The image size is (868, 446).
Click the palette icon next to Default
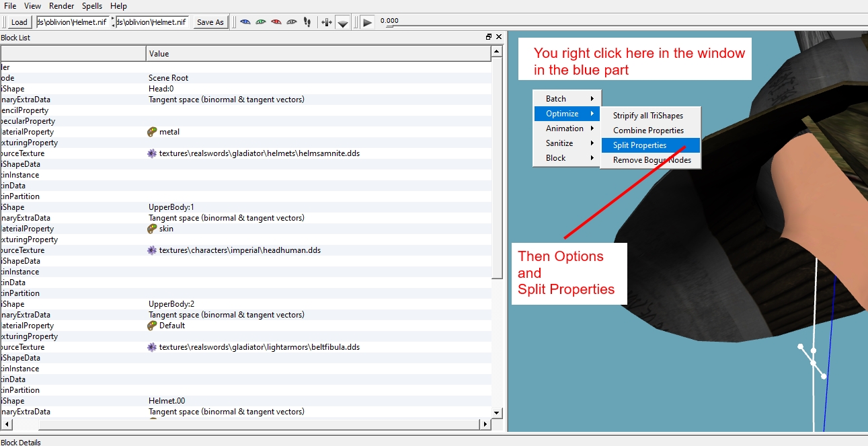(x=152, y=326)
